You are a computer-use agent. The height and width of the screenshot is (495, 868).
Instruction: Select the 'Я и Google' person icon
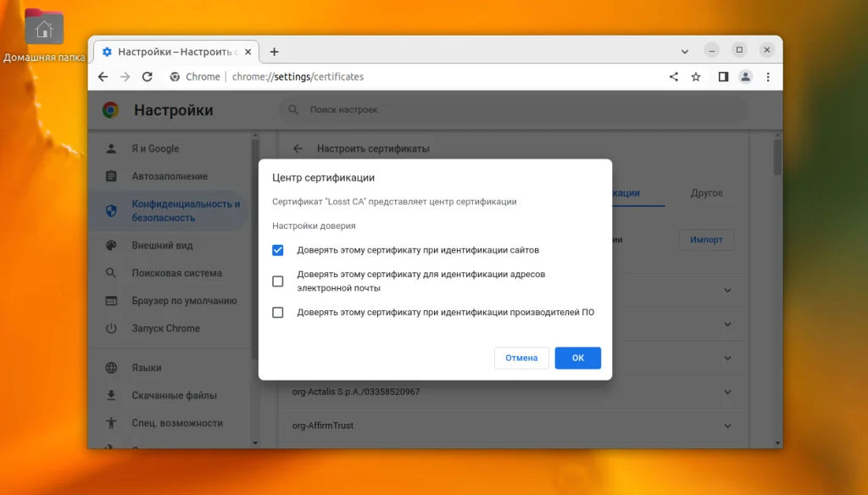pos(111,148)
